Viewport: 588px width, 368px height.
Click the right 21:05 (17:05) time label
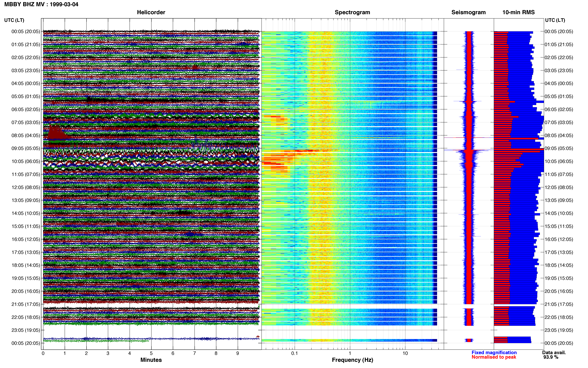[x=559, y=304]
